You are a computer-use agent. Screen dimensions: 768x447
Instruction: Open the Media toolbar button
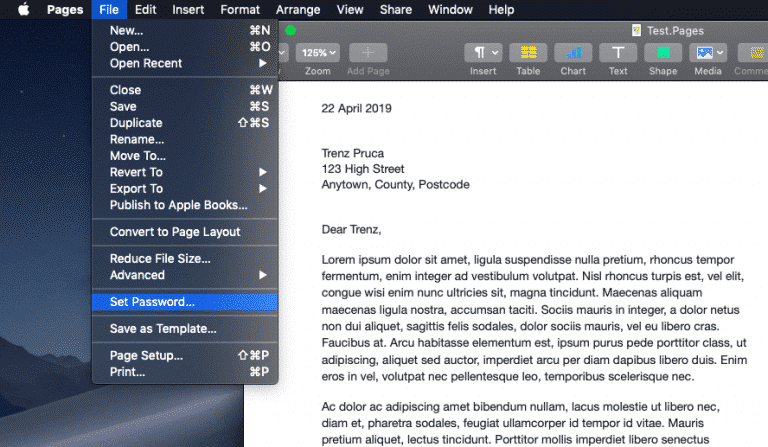pos(708,53)
